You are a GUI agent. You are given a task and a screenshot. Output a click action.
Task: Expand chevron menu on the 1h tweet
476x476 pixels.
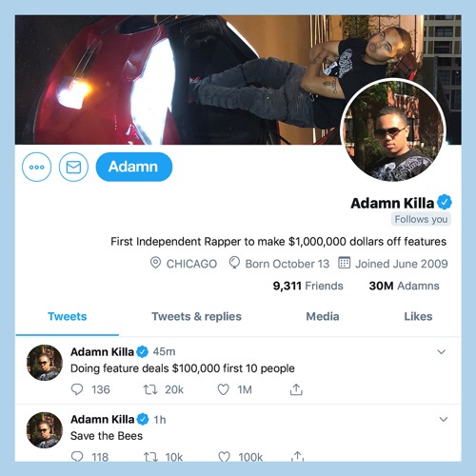coord(444,419)
